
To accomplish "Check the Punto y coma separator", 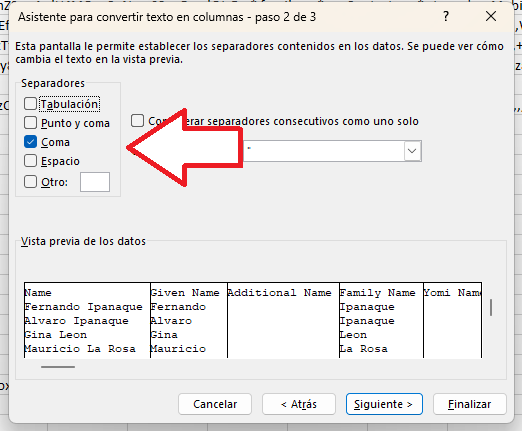I will [x=30, y=123].
